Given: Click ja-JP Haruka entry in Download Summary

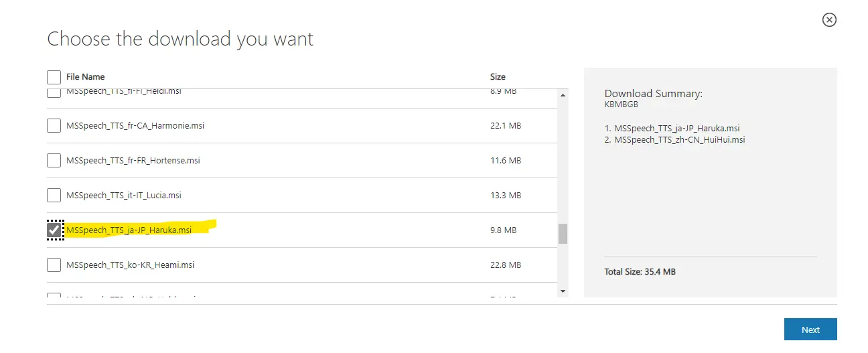Looking at the screenshot, I should 676,128.
